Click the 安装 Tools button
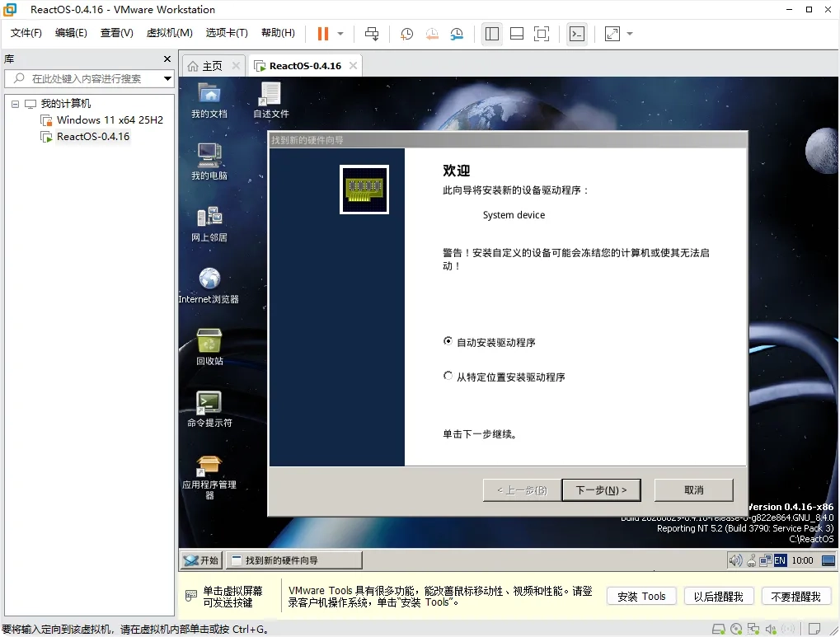840x637 pixels. point(641,597)
